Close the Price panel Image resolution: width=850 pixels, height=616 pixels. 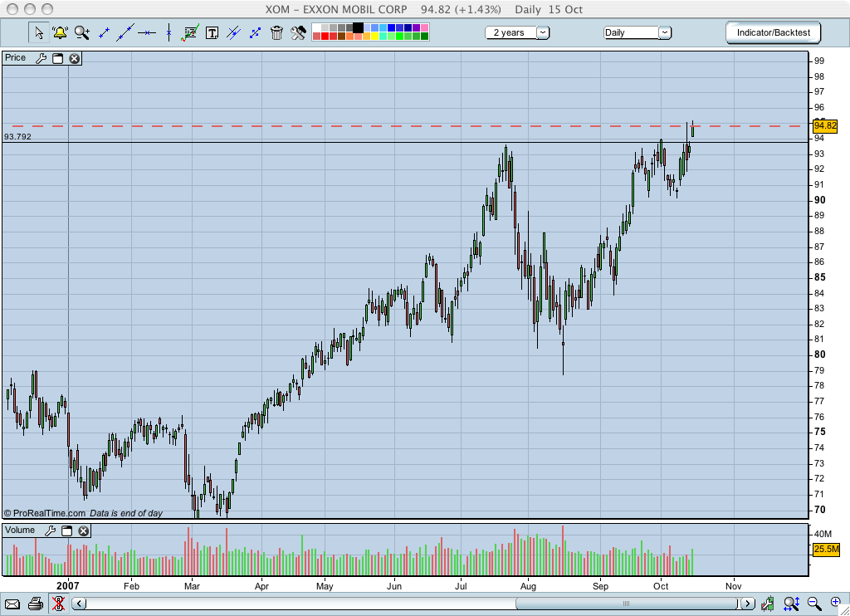[74, 59]
